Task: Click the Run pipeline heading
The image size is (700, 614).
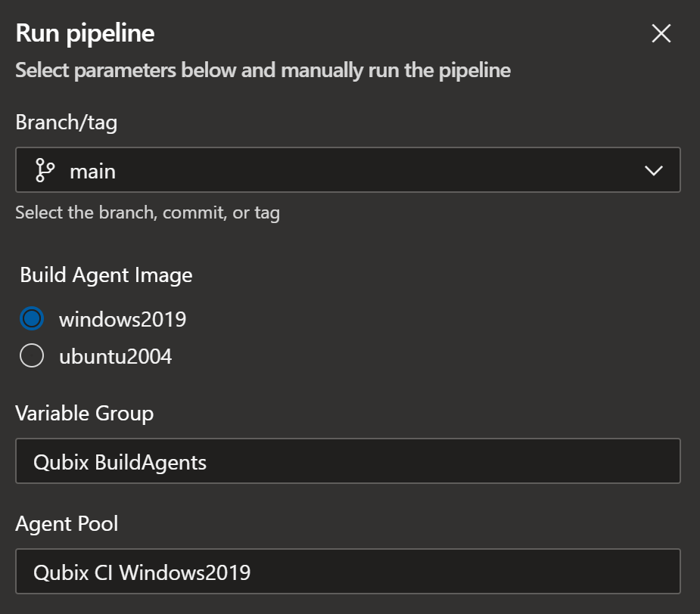Action: pyautogui.click(x=85, y=34)
